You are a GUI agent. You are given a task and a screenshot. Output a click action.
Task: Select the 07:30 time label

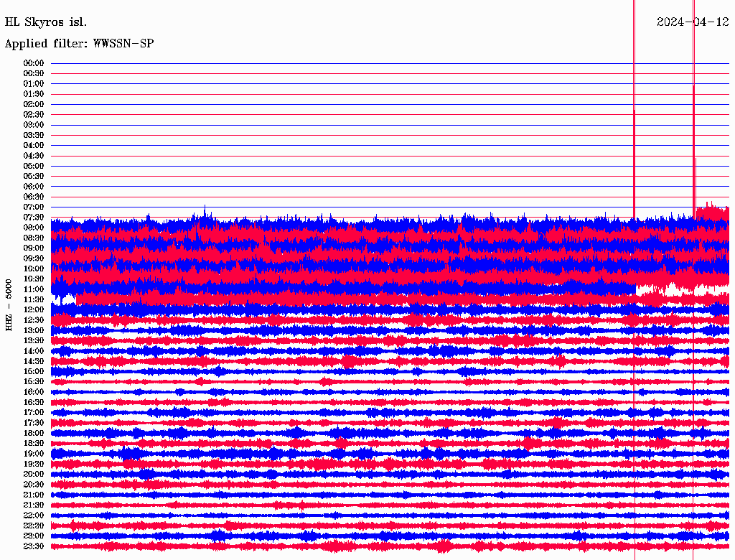34,217
